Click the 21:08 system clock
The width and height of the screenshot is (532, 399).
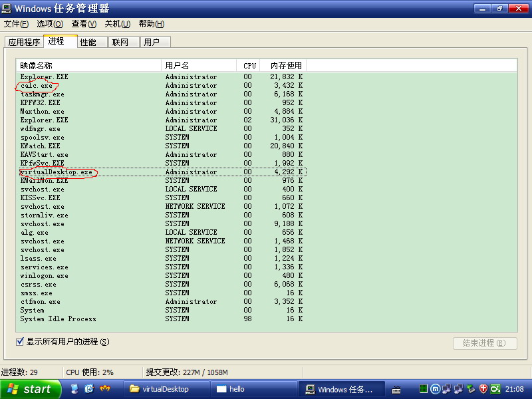click(514, 389)
